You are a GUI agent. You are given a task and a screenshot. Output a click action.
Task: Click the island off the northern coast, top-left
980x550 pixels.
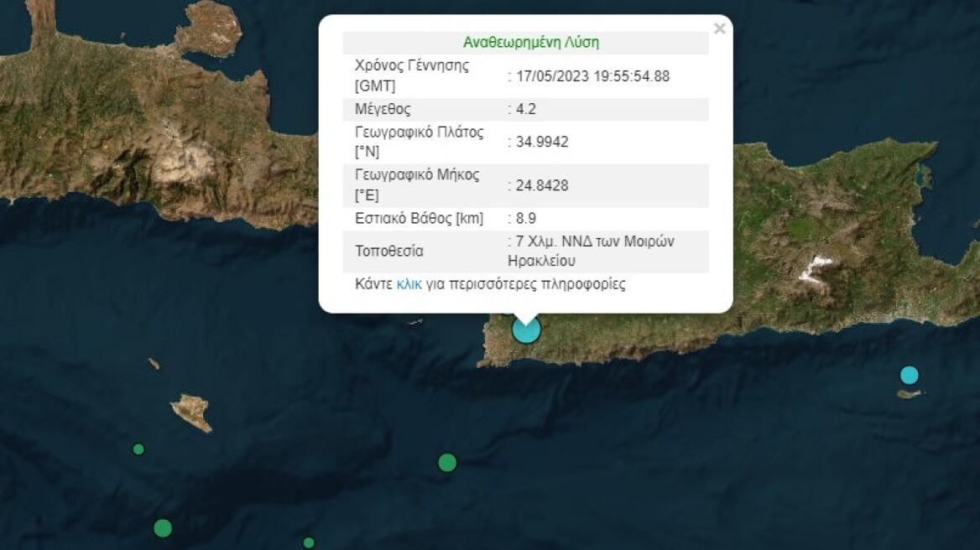tap(208, 28)
